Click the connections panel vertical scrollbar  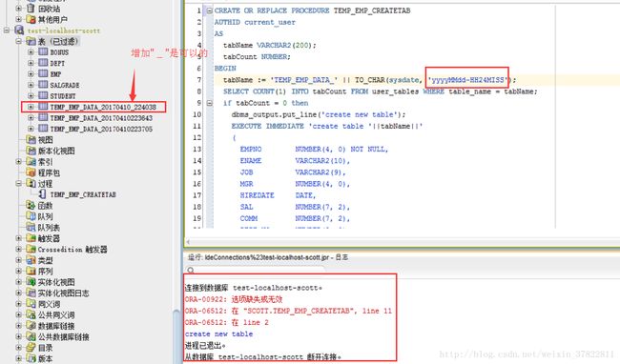177,335
